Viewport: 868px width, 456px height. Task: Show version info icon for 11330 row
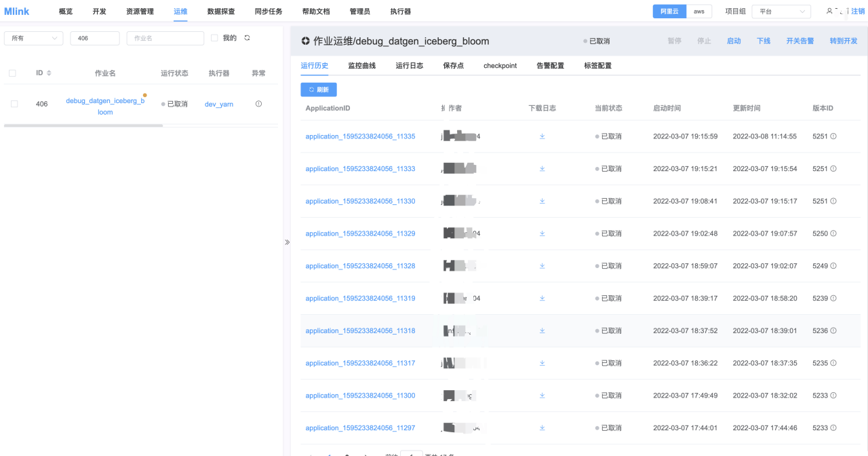[833, 201]
